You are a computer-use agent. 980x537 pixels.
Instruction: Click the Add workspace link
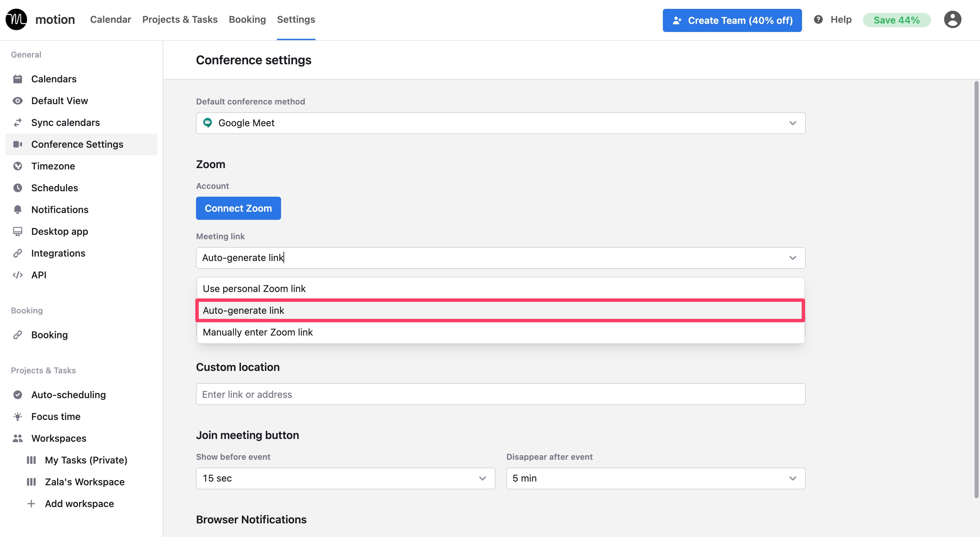click(x=79, y=504)
